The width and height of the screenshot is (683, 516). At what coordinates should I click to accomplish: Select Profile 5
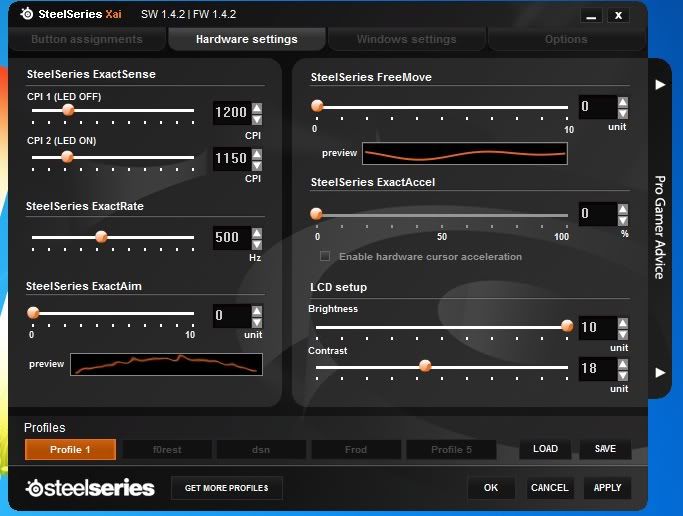pyautogui.click(x=451, y=449)
